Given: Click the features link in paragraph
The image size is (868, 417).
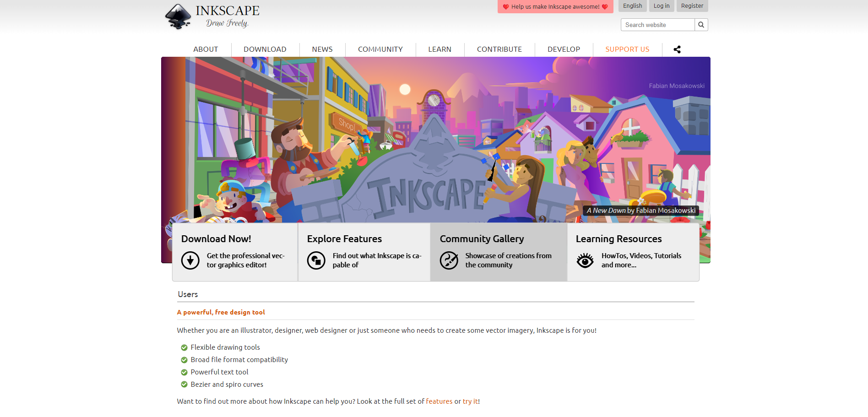Looking at the screenshot, I should tap(439, 401).
